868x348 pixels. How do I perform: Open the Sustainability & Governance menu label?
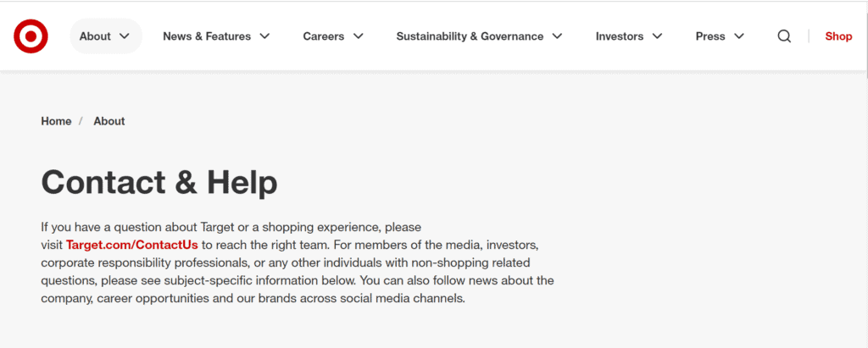470,36
